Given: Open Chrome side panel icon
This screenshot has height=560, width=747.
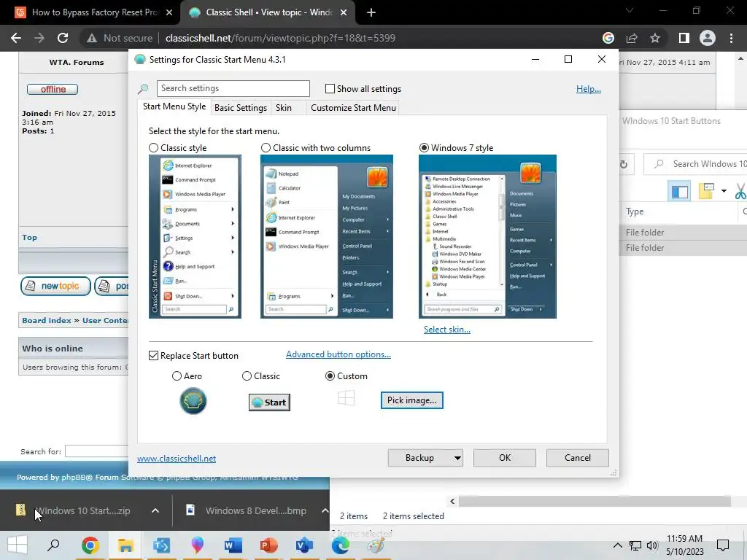Looking at the screenshot, I should pos(684,38).
